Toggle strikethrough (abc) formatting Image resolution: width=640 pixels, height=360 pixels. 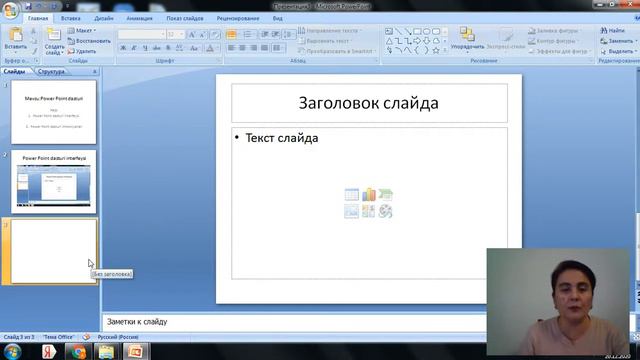156,48
